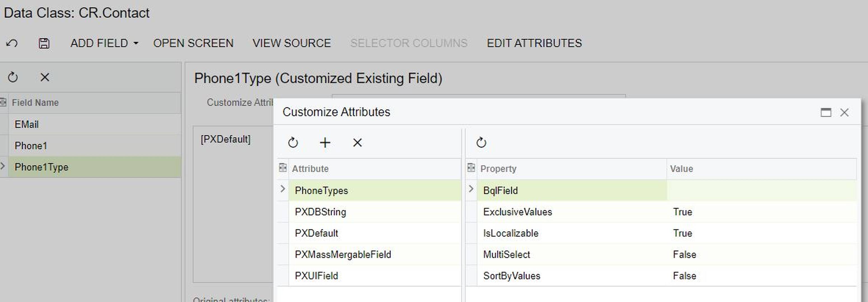Image resolution: width=868 pixels, height=302 pixels.
Task: Click Attribute grid column configuration icon
Action: click(x=283, y=168)
